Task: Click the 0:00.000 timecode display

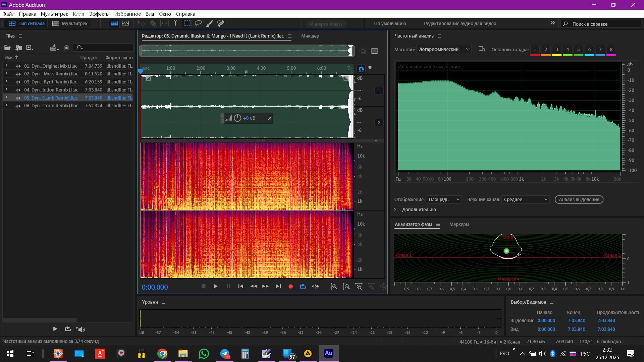Action: pyautogui.click(x=155, y=287)
